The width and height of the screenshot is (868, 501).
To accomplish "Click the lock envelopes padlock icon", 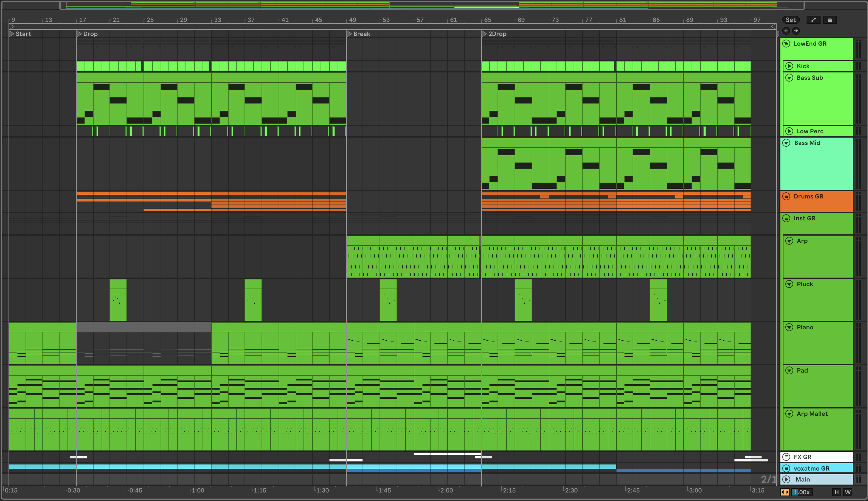I will tap(830, 20).
